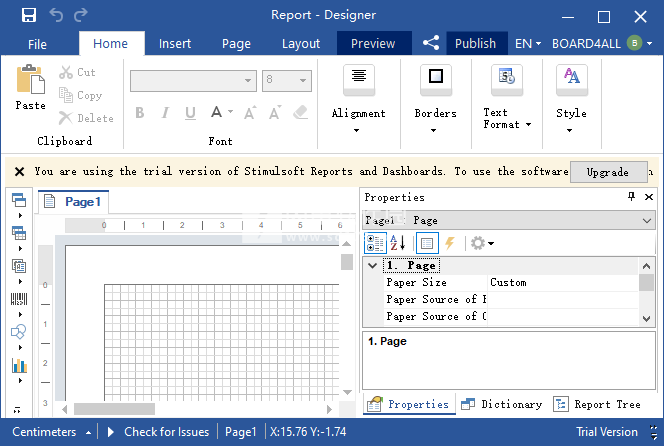Cut the selected component

click(x=77, y=72)
